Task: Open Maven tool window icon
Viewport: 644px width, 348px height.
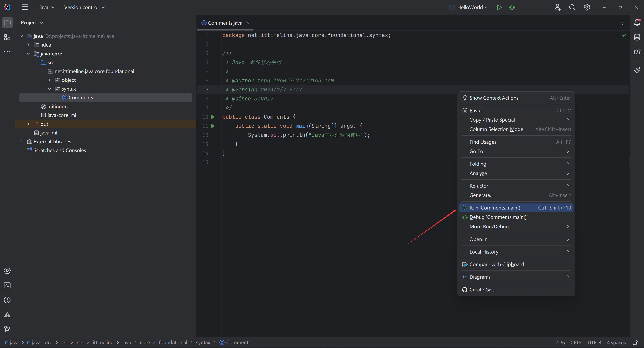Action: pos(637,52)
